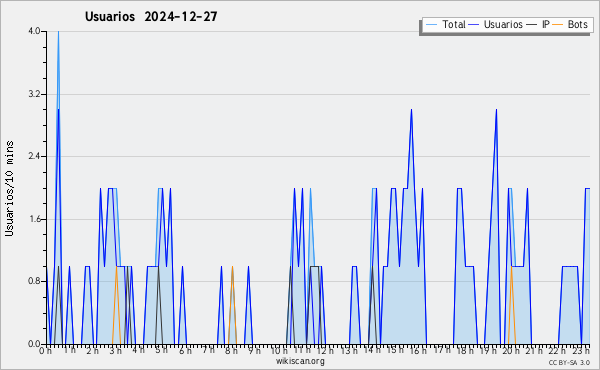Click the 'CC BY-SA 3.0' license text
This screenshot has width=600, height=370.
(569, 362)
